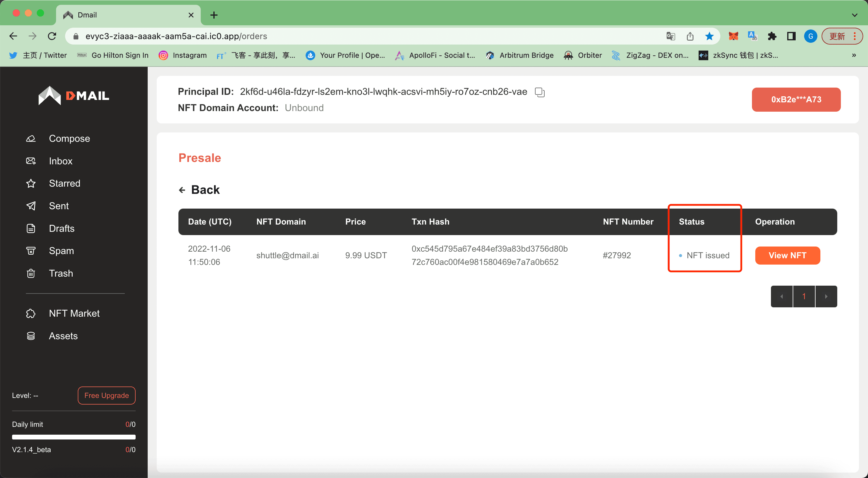Click the Compose mail icon
This screenshot has width=868, height=478.
31,138
